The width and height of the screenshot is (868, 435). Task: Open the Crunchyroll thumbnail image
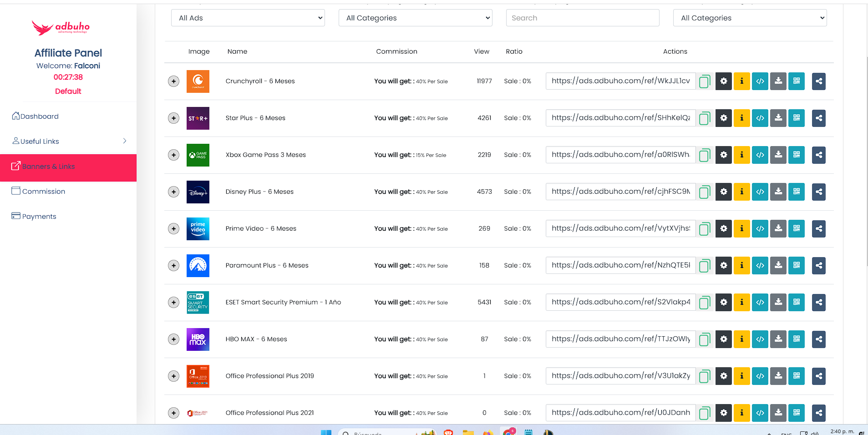(x=198, y=81)
